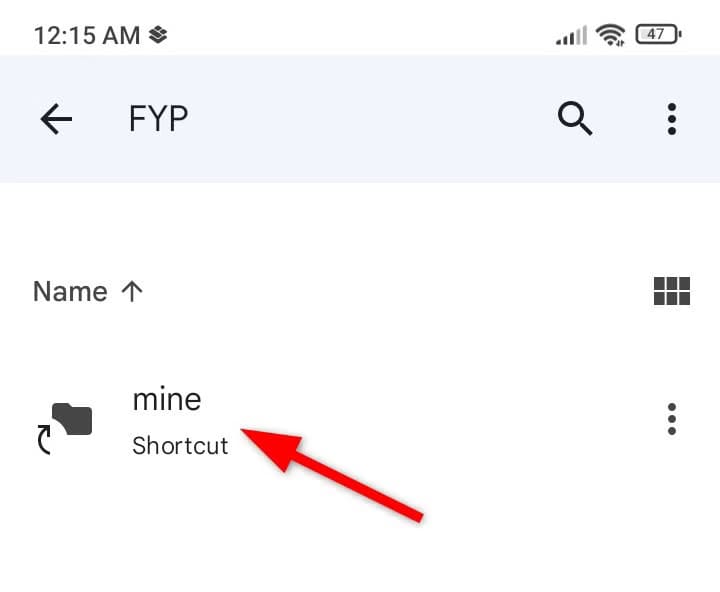Viewport: 720px width, 592px height.
Task: Tap the 12:15 AM clock
Action: pos(86,35)
